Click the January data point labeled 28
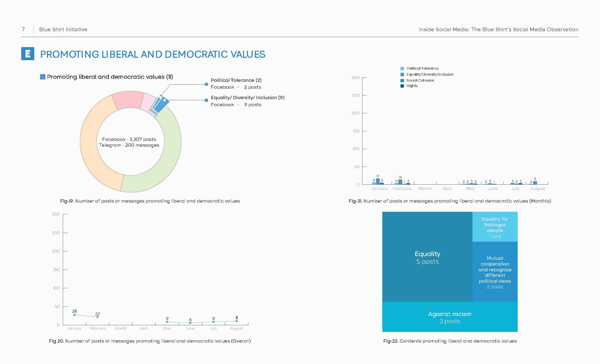 [x=74, y=315]
